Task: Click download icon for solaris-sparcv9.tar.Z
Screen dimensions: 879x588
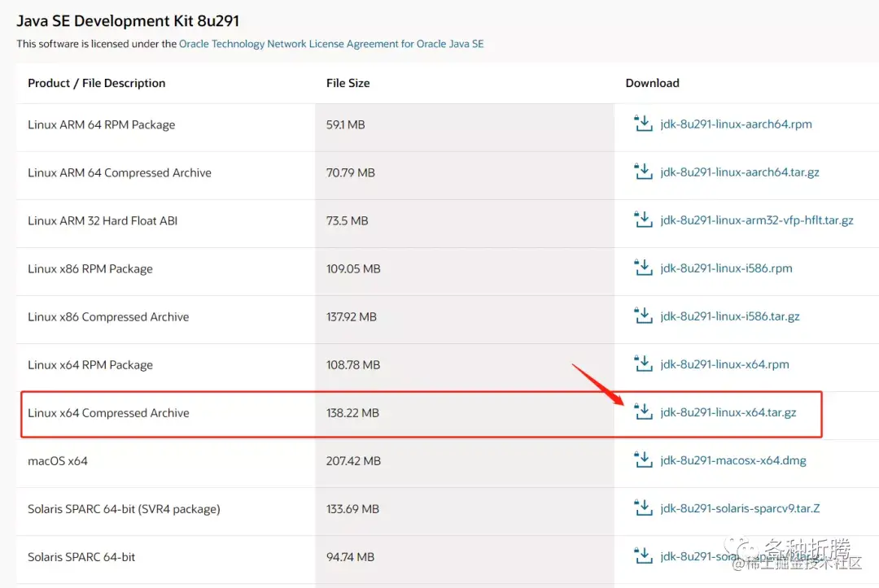Action: (x=643, y=508)
